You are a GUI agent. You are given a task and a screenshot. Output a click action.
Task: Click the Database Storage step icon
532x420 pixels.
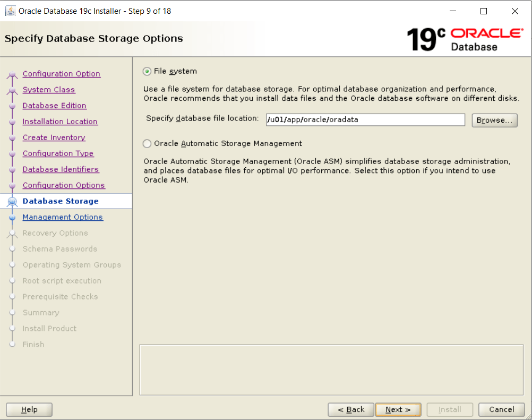pyautogui.click(x=12, y=201)
